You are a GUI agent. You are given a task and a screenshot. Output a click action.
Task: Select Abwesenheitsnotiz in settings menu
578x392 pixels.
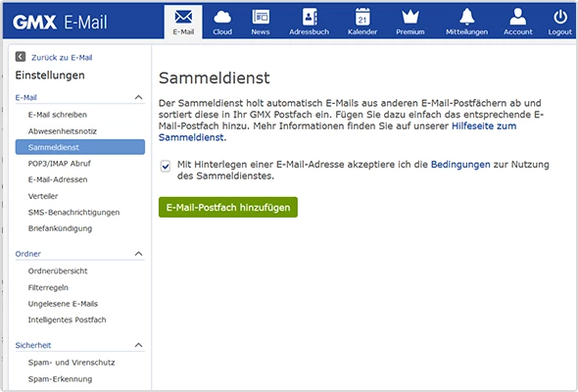tap(63, 131)
